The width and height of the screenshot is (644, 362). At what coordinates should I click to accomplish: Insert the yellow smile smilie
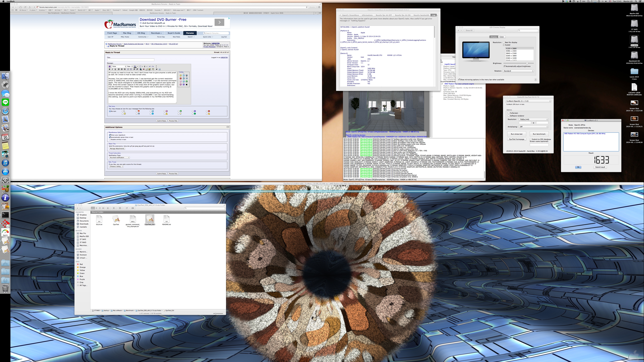[x=181, y=75]
